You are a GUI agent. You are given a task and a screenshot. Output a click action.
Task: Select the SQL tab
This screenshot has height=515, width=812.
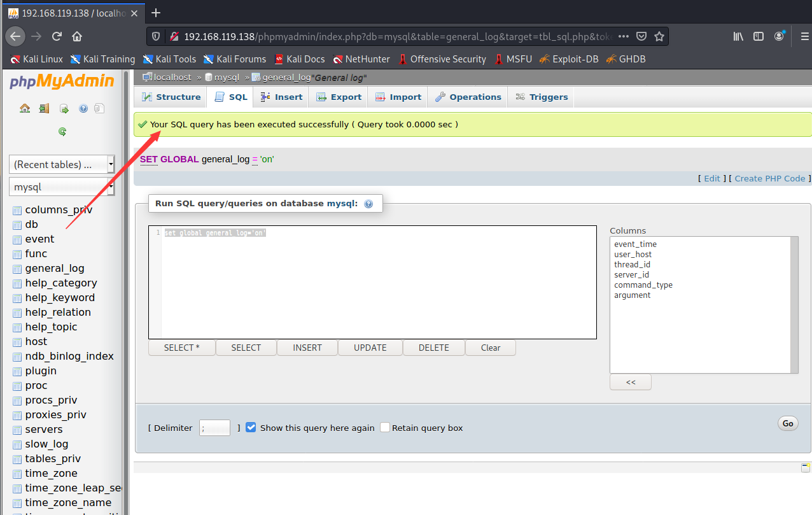230,97
